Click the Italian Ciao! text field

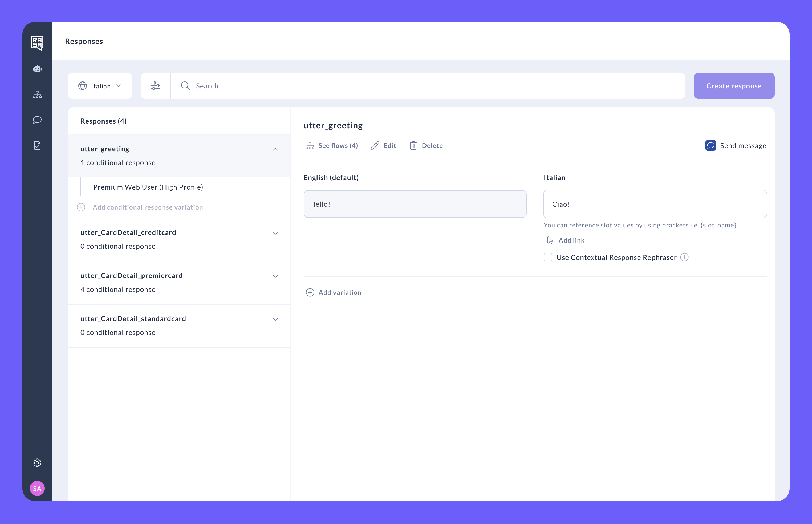coord(655,204)
